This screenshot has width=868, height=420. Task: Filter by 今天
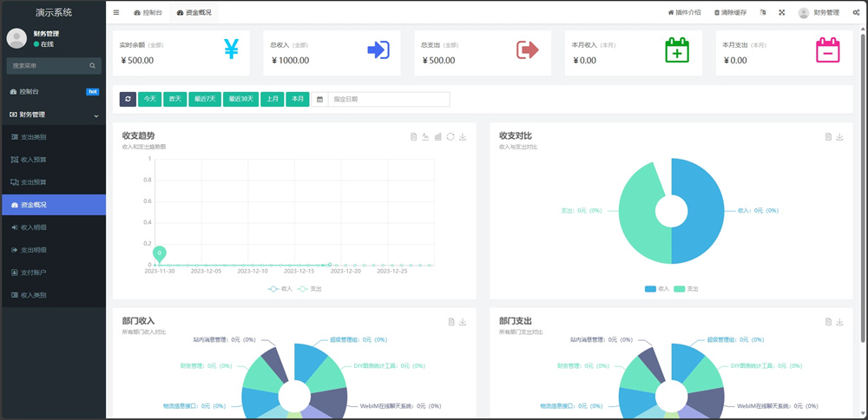[x=150, y=99]
